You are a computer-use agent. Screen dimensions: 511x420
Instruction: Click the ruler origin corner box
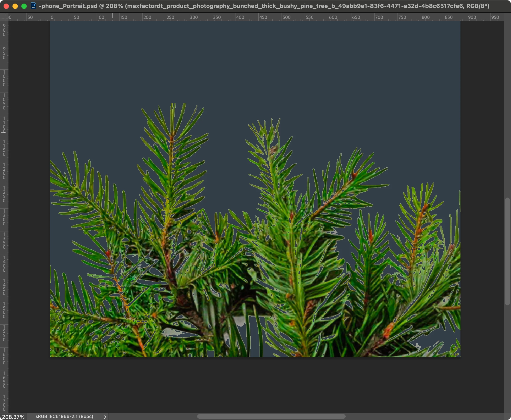(4, 17)
